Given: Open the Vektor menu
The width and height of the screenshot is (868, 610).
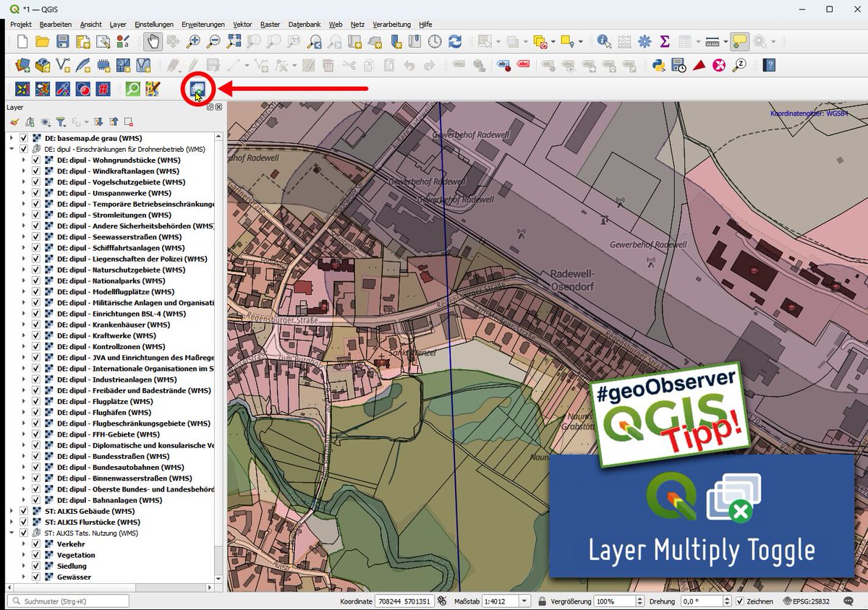Looking at the screenshot, I should point(242,24).
